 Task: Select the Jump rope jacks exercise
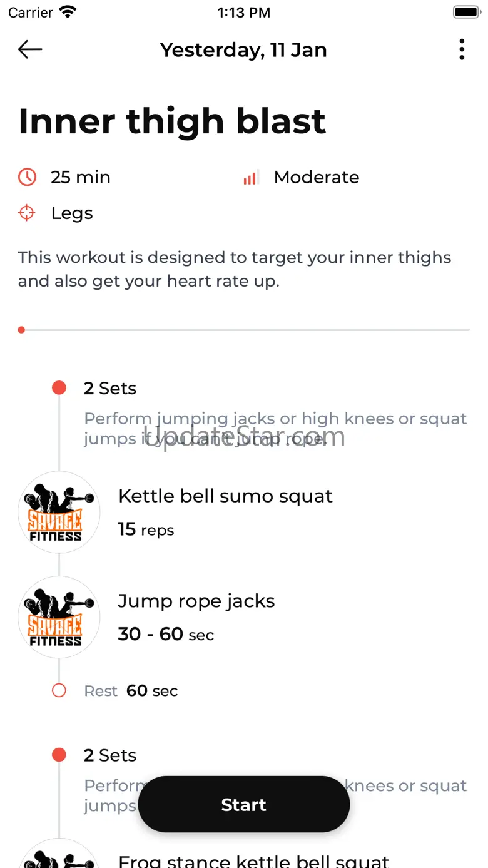pyautogui.click(x=196, y=601)
